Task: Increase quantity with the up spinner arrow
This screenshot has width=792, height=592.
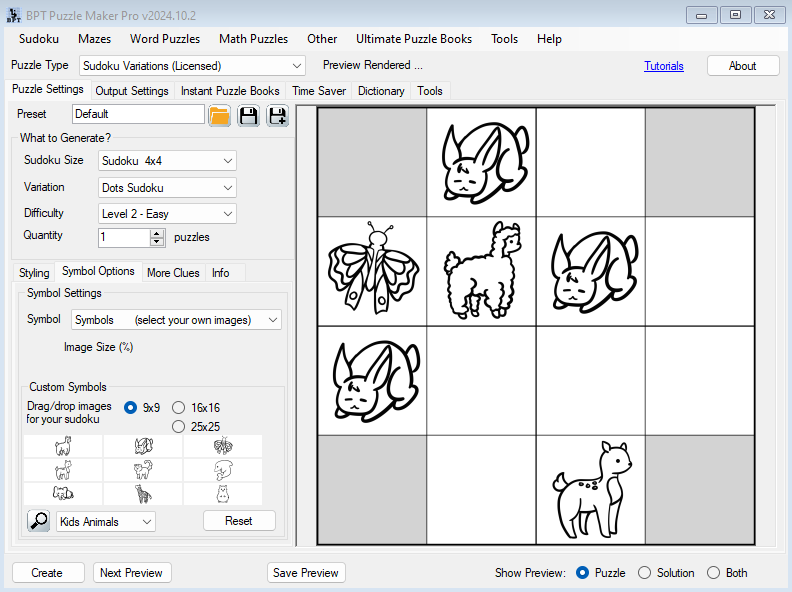Action: (x=157, y=233)
